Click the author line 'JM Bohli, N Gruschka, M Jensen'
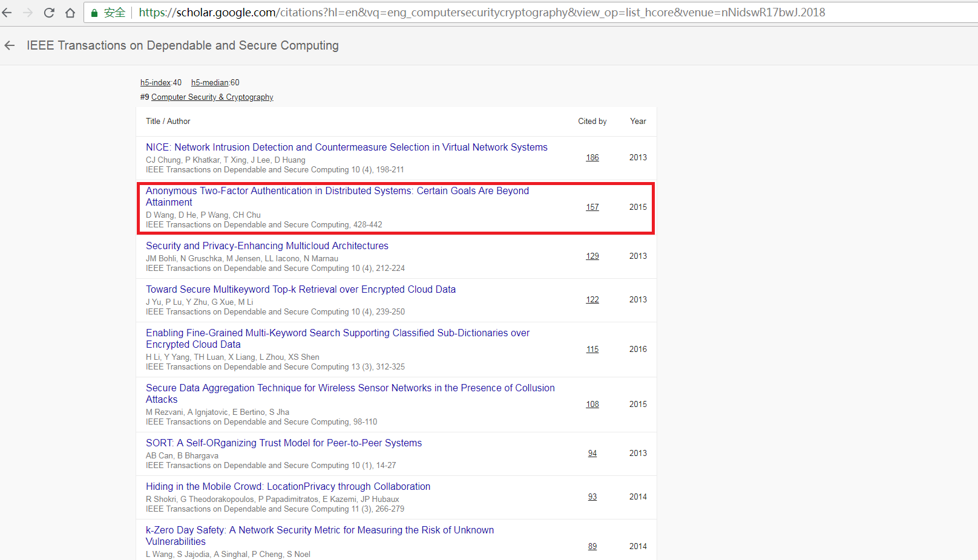This screenshot has width=978, height=560. pyautogui.click(x=242, y=259)
